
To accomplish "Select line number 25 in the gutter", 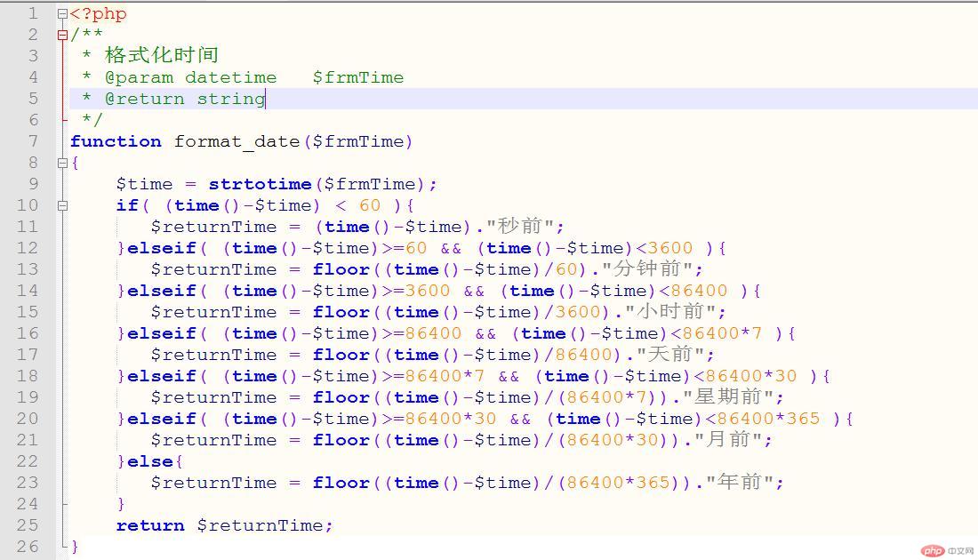I will 28,525.
